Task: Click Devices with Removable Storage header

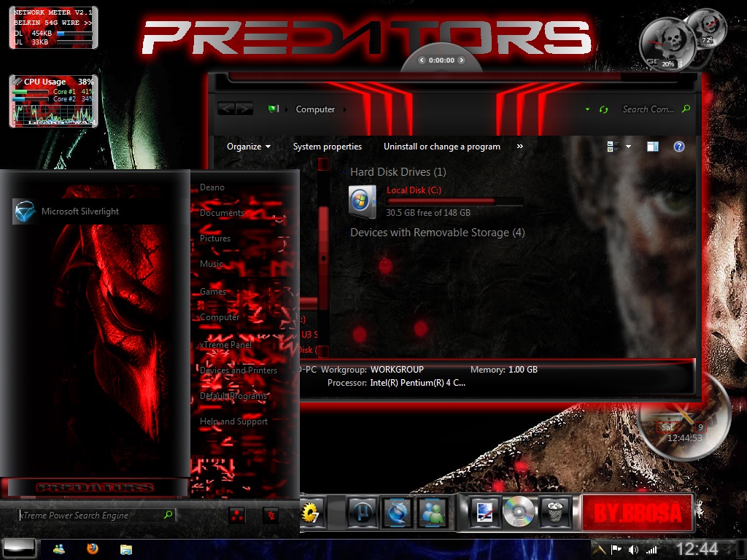Action: [438, 233]
